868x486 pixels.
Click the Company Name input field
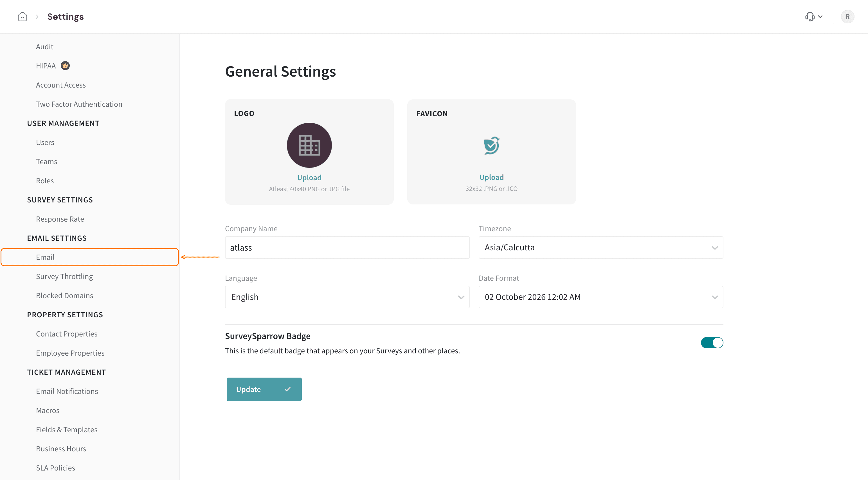point(347,247)
